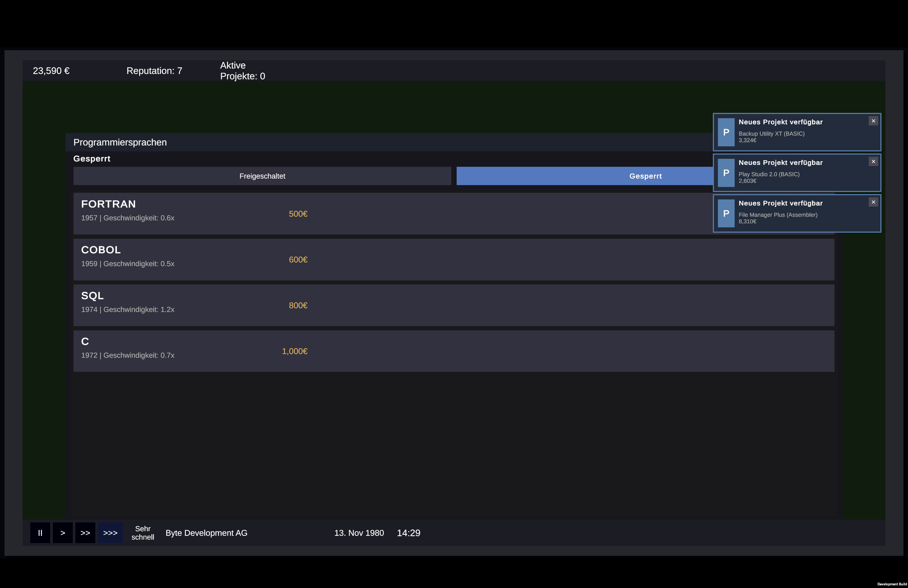Set game speed to normal with the > icon
Screen dimensions: 908x588
(63, 533)
